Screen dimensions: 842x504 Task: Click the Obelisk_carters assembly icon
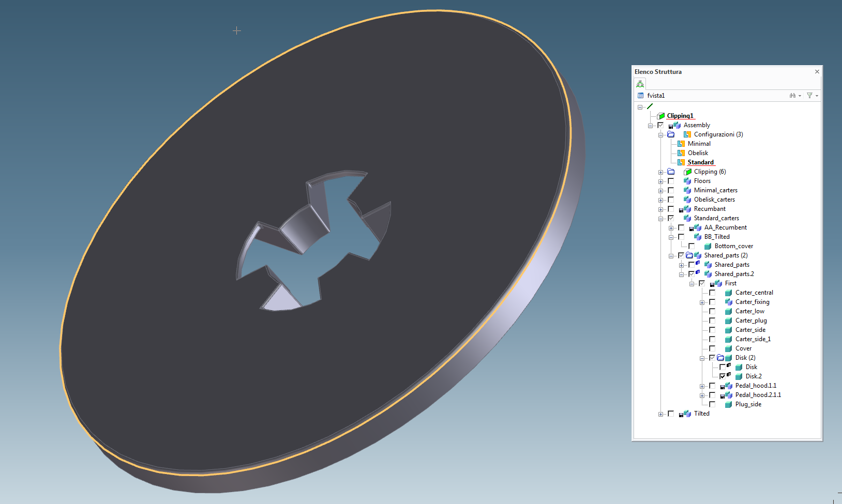pyautogui.click(x=687, y=200)
